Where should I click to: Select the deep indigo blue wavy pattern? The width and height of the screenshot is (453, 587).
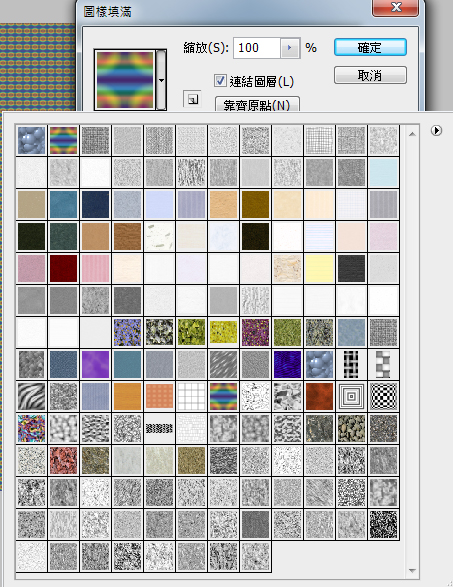click(287, 364)
